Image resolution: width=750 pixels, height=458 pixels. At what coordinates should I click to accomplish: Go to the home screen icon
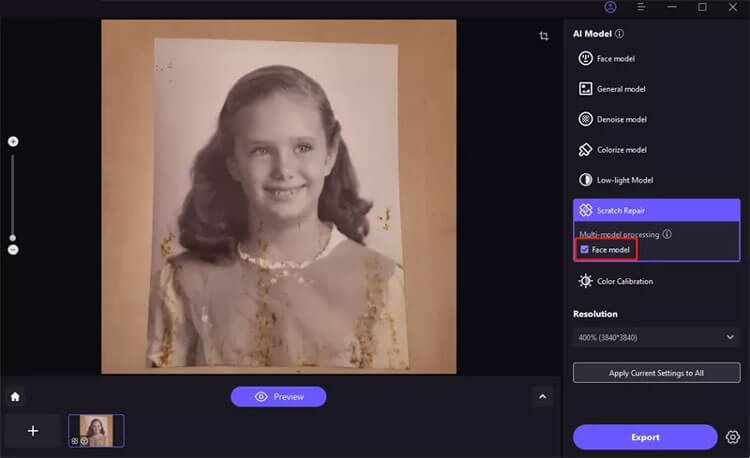coord(15,397)
